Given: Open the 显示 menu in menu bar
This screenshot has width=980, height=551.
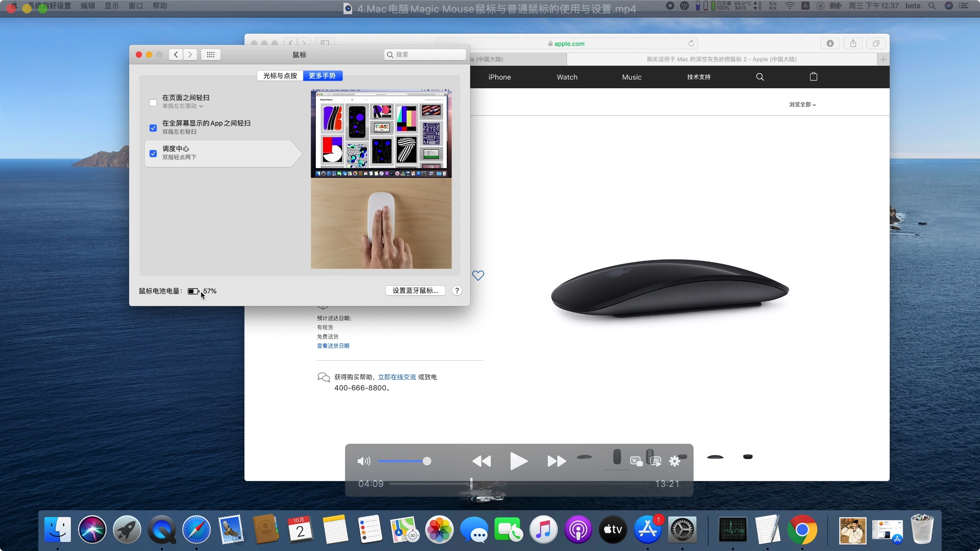Looking at the screenshot, I should coord(112,6).
